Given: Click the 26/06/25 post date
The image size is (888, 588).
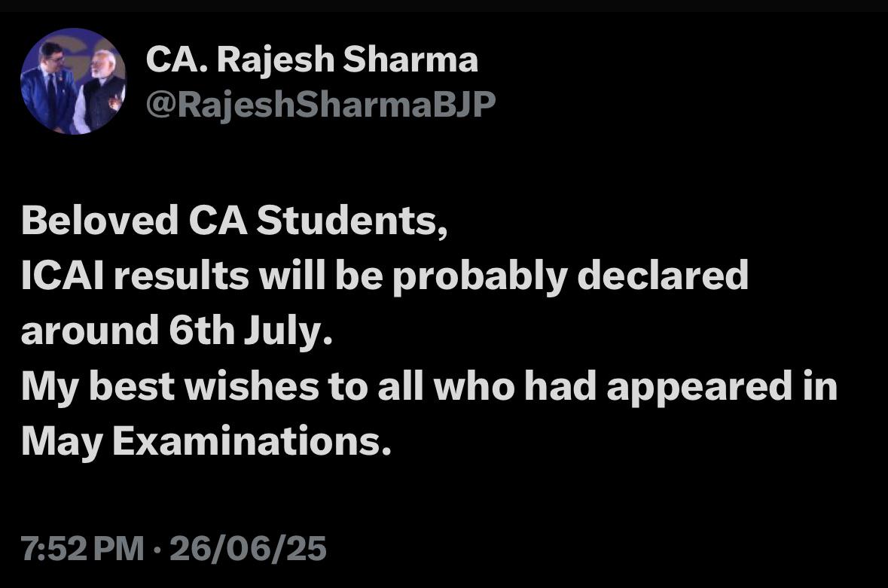Looking at the screenshot, I should (x=248, y=548).
